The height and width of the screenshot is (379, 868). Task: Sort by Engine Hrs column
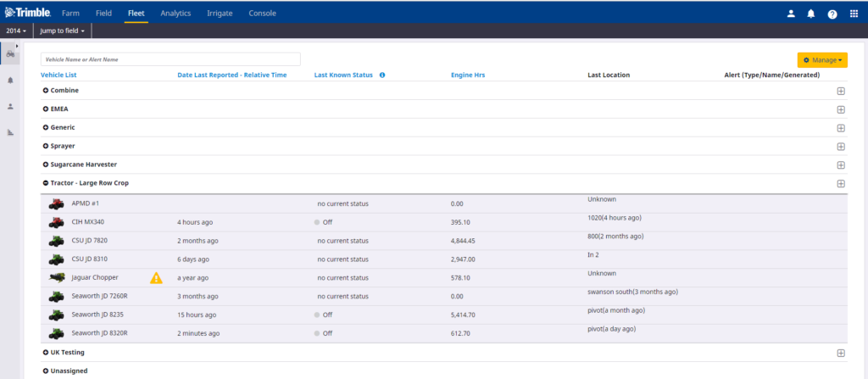468,75
